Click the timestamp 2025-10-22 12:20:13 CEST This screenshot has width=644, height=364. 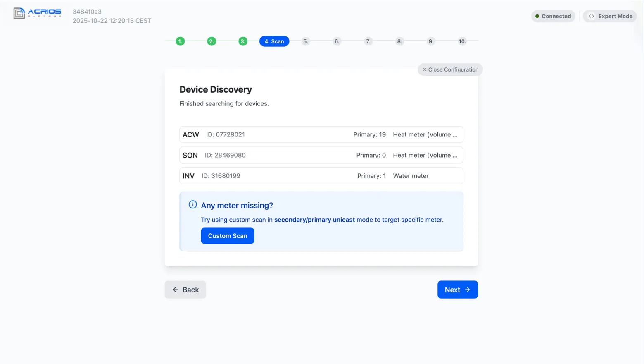[x=112, y=21]
